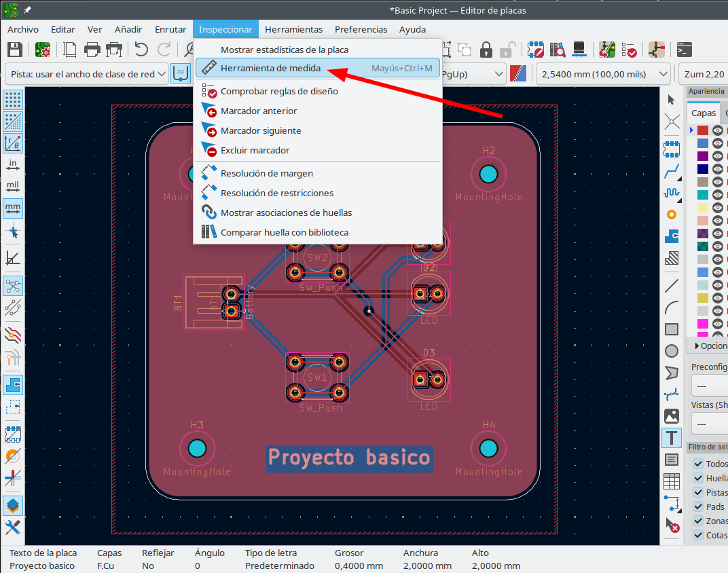Toggle the Todos selection filter checkbox

pyautogui.click(x=698, y=464)
